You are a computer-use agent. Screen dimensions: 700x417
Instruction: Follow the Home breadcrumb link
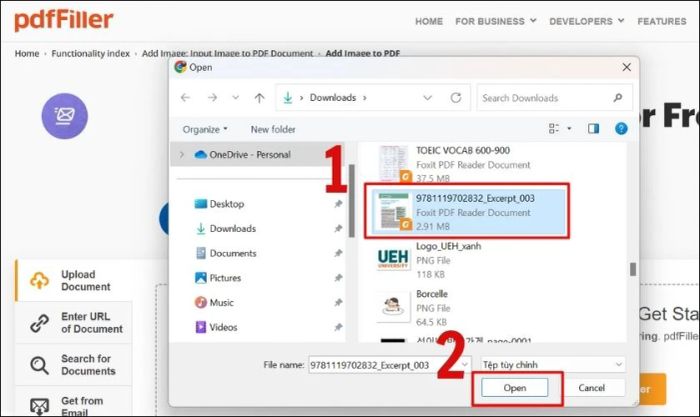[27, 54]
